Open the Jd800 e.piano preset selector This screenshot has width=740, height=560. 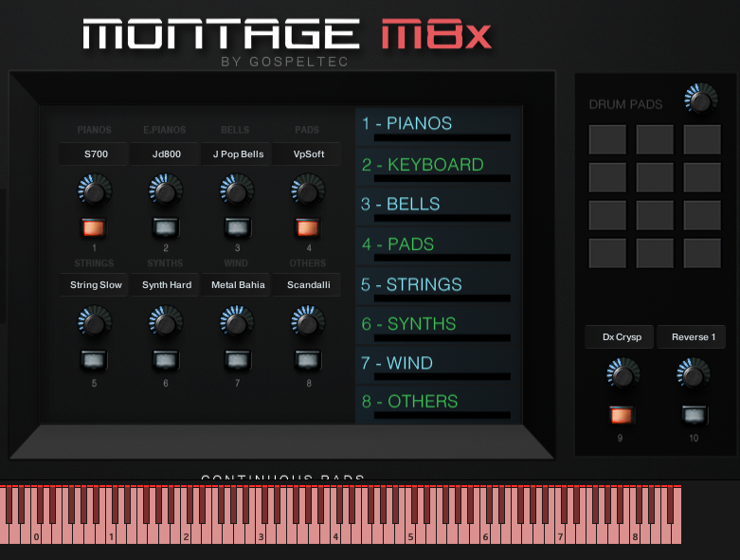coord(165,154)
